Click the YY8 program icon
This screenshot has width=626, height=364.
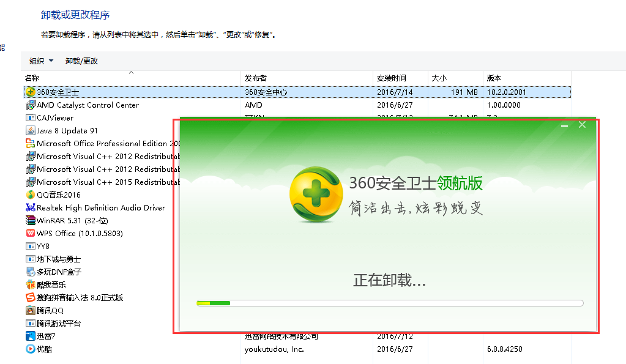(x=31, y=247)
